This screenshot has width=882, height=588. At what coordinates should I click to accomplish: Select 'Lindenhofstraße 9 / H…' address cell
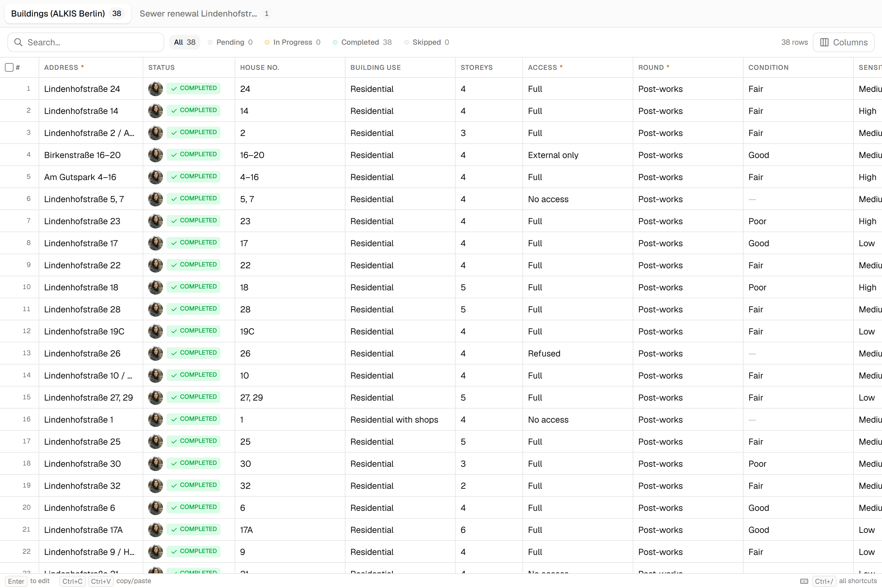coord(91,552)
